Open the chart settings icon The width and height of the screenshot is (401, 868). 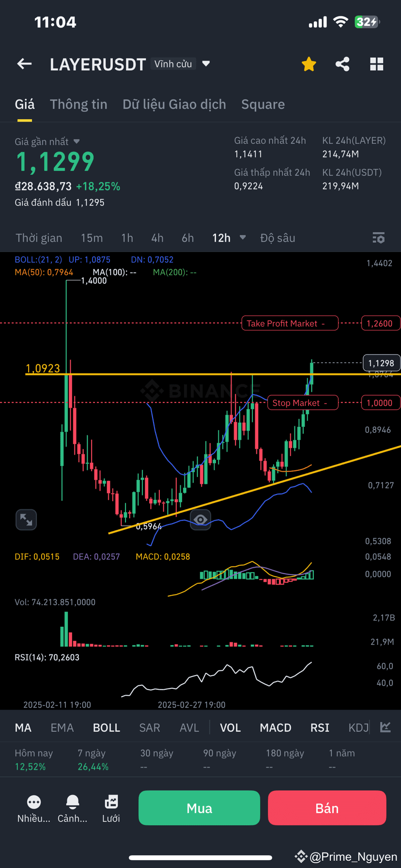click(378, 238)
